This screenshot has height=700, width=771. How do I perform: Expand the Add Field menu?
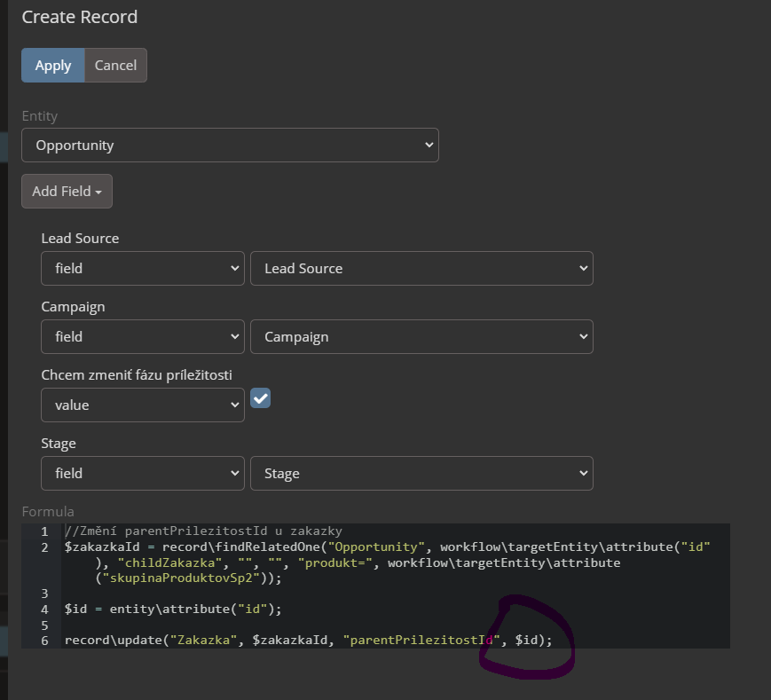point(67,192)
